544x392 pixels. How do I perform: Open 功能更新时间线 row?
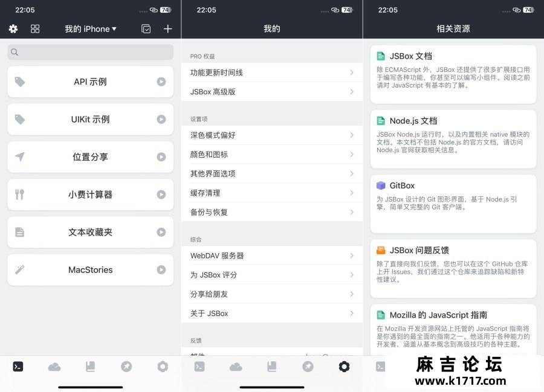(x=272, y=72)
